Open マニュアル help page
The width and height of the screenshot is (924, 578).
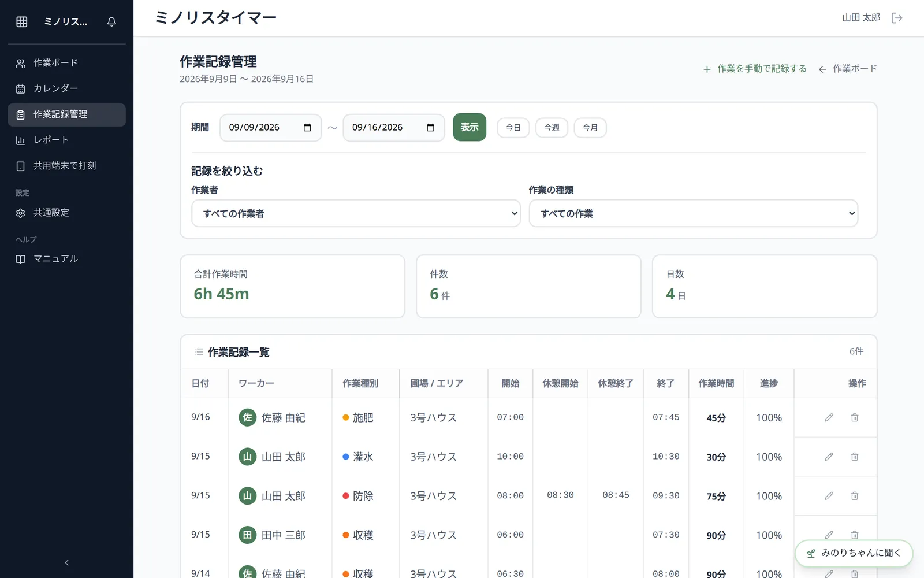click(67, 259)
